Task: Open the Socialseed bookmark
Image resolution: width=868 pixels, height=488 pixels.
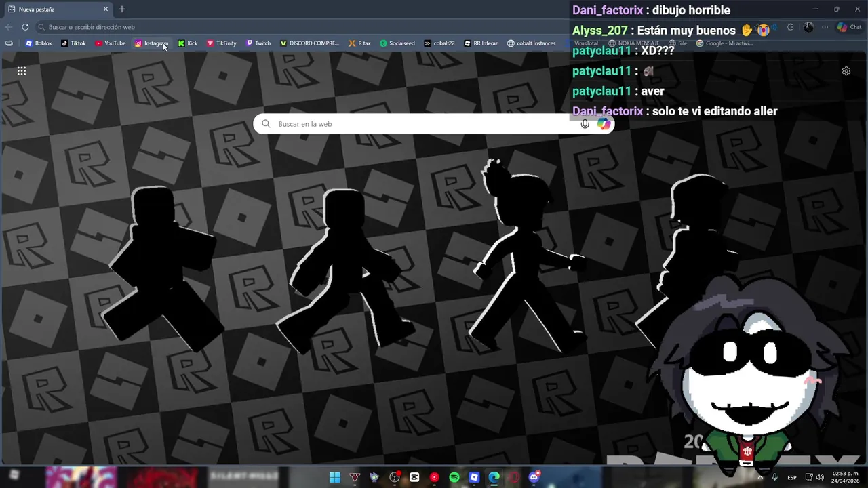Action: pos(397,43)
